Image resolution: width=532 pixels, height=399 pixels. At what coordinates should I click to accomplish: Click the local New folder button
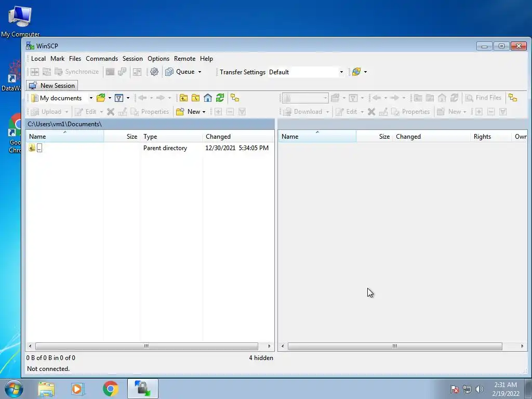click(189, 112)
